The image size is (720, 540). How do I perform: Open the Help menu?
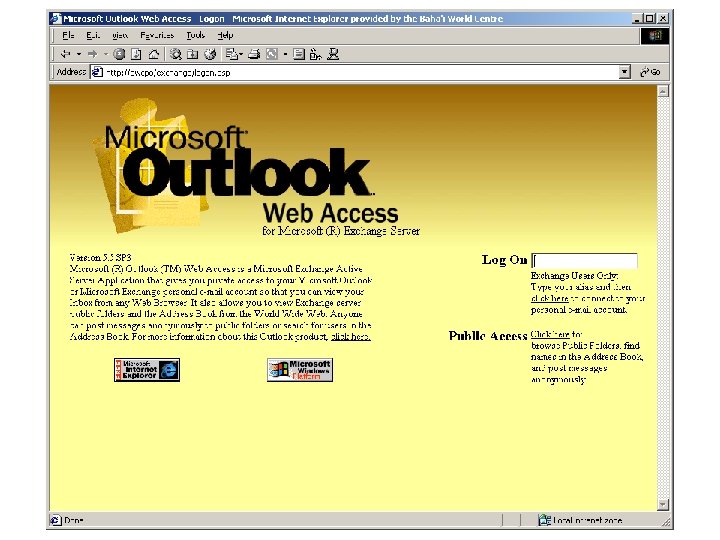(x=225, y=35)
